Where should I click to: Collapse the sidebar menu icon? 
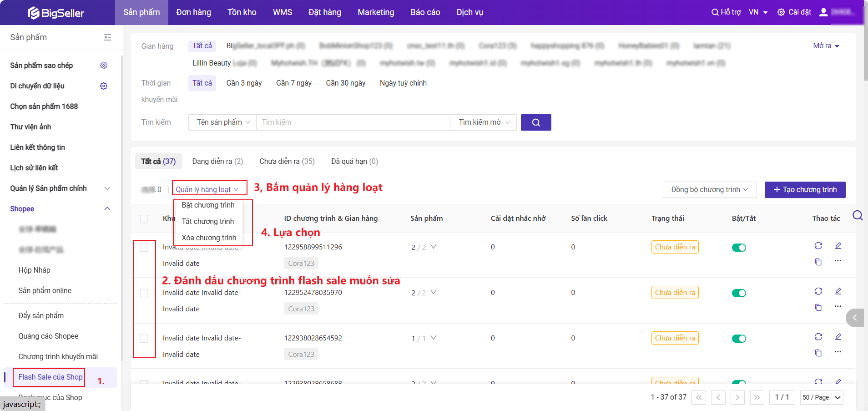coord(107,37)
